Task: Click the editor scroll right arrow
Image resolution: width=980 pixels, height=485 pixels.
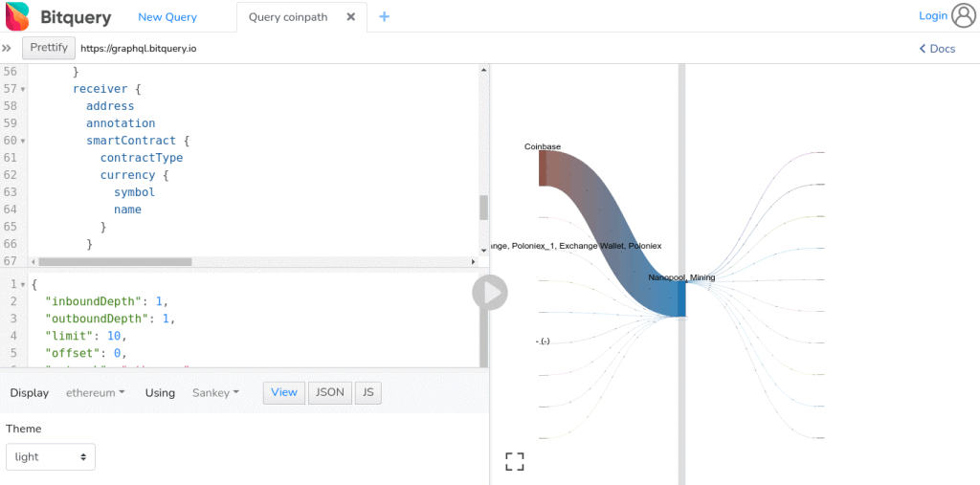Action: [474, 262]
